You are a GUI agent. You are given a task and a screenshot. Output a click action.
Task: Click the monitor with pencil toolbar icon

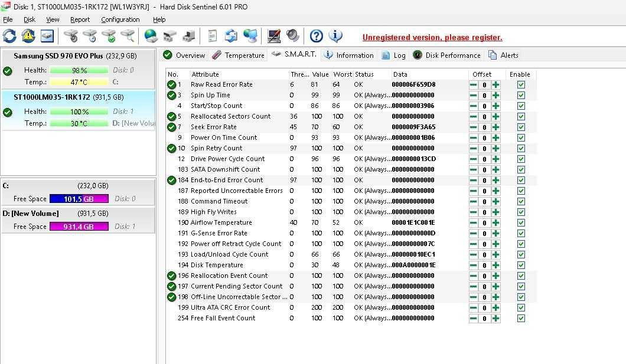tap(274, 36)
